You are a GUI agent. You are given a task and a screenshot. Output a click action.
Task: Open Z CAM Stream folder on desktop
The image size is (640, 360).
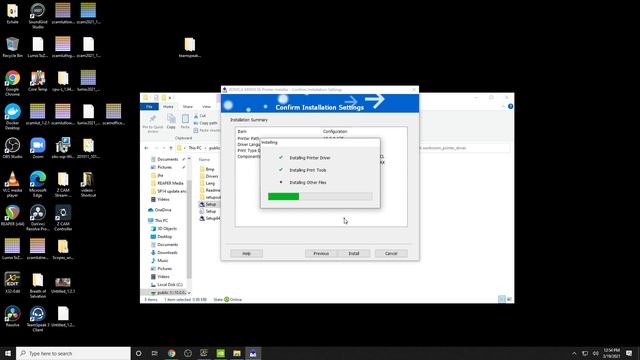63,184
